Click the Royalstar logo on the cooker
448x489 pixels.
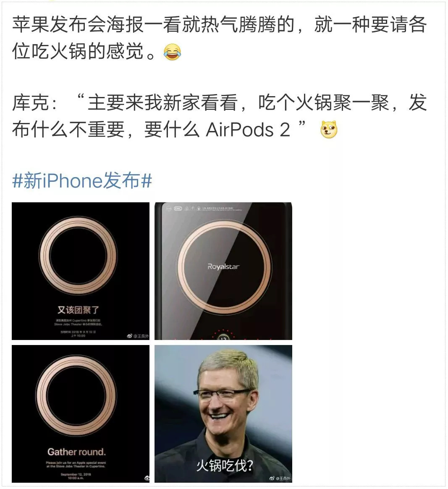tap(223, 267)
